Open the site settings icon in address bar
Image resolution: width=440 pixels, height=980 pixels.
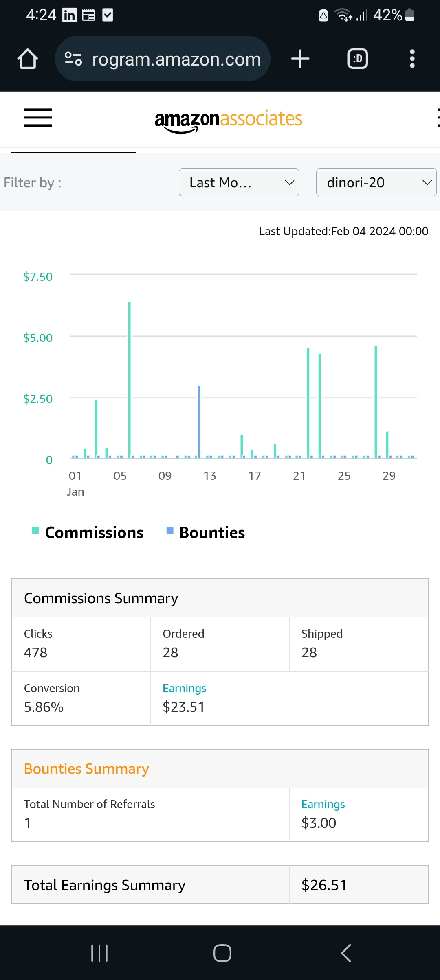pos(73,59)
